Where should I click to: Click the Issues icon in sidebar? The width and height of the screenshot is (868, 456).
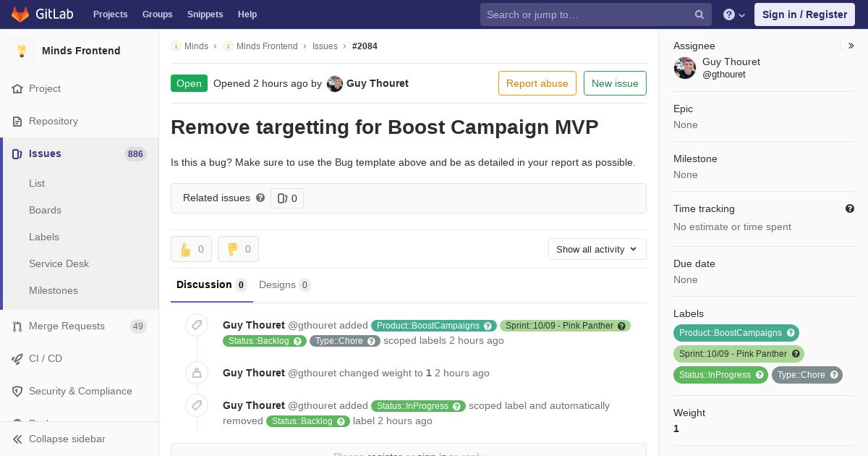(17, 153)
